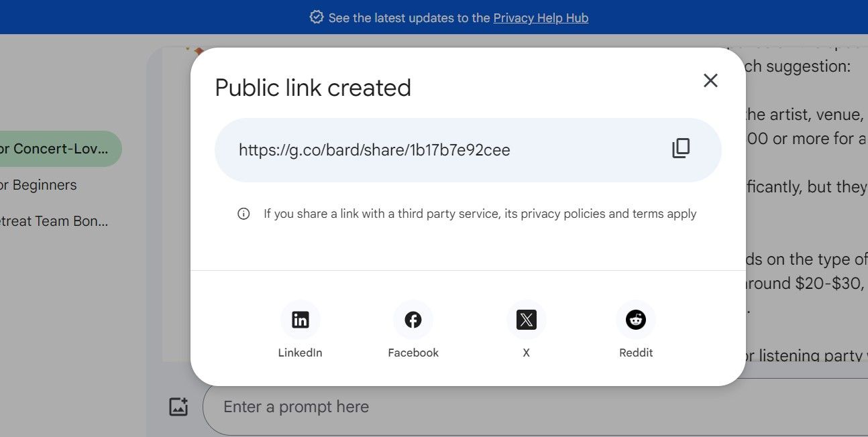Viewport: 868px width, 437px height.
Task: Click the third party privacy policies notice text
Action: coord(480,214)
